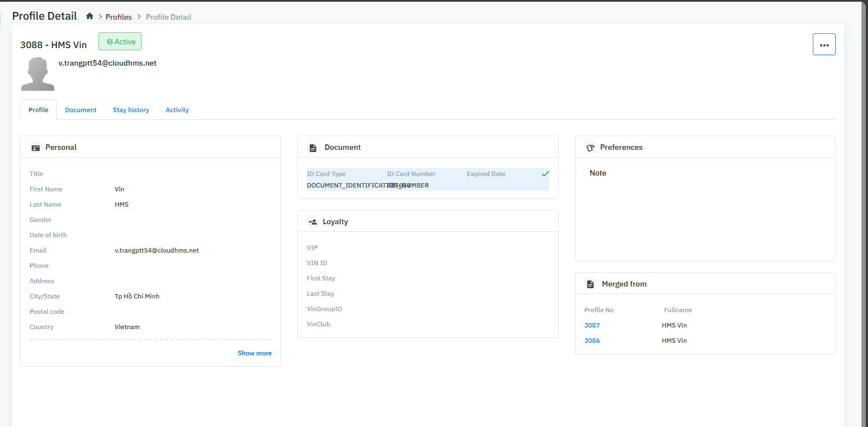Click the green checkmark on document row

[545, 174]
